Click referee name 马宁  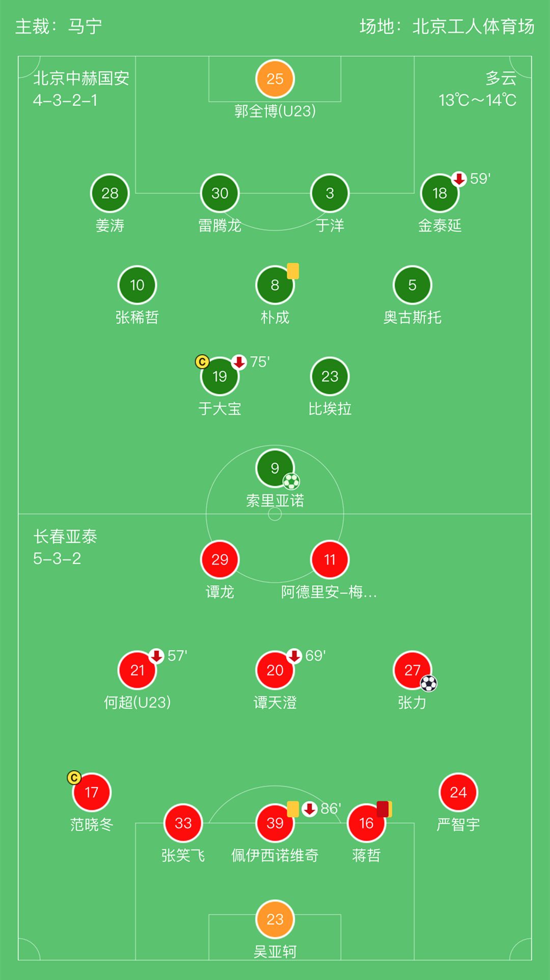pyautogui.click(x=85, y=26)
